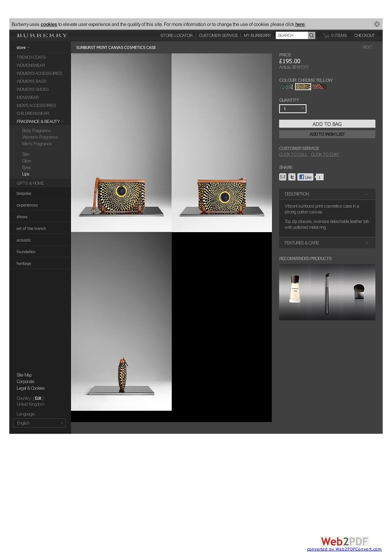View side-profile image of cosmetics case
The width and height of the screenshot is (392, 555).
[121, 321]
